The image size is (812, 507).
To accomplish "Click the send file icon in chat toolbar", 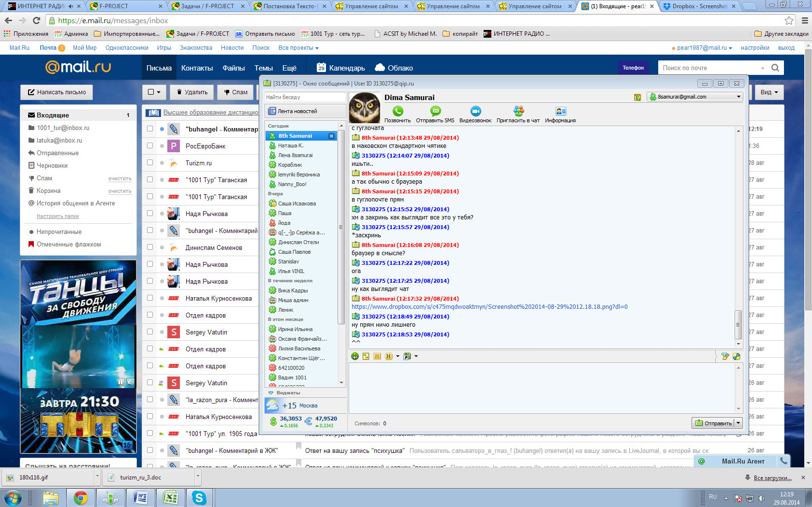I will (407, 356).
